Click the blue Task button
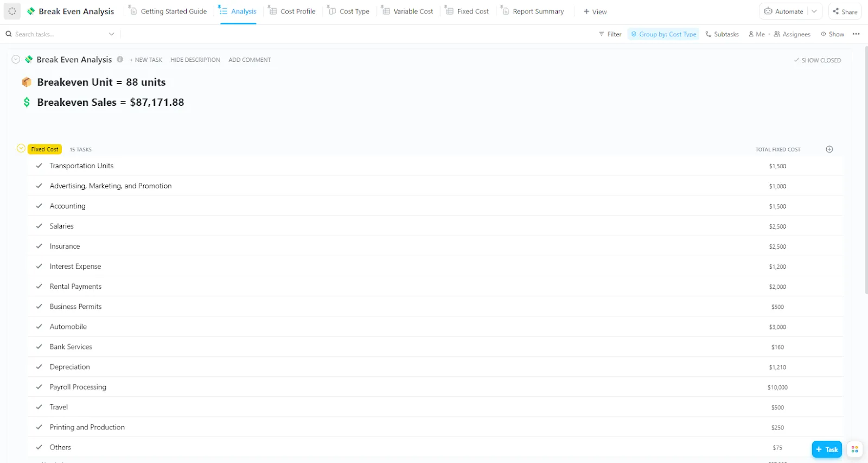The image size is (868, 463). click(827, 449)
